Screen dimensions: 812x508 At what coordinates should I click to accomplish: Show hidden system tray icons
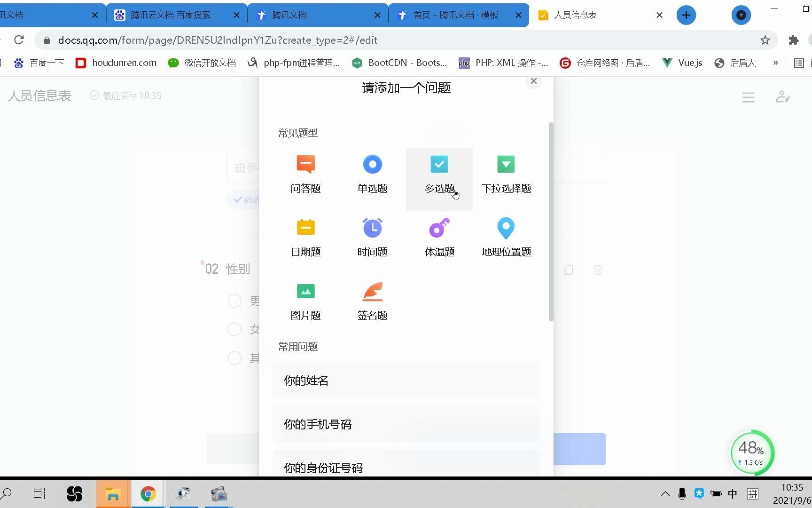click(x=665, y=494)
